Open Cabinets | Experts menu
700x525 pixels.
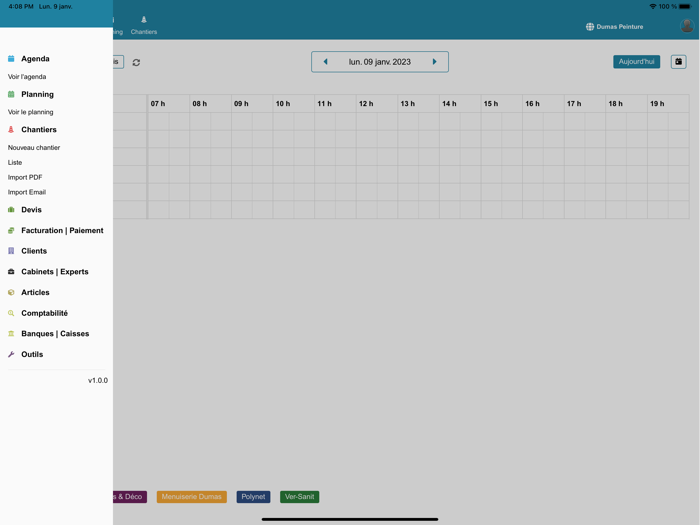(55, 271)
